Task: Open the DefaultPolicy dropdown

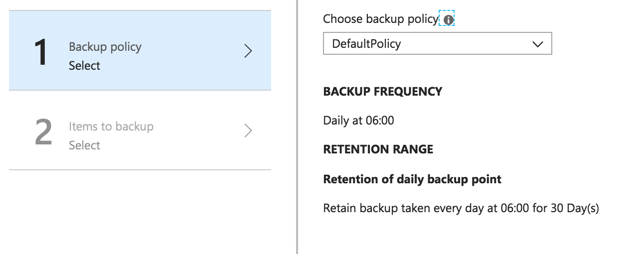Action: tap(437, 44)
